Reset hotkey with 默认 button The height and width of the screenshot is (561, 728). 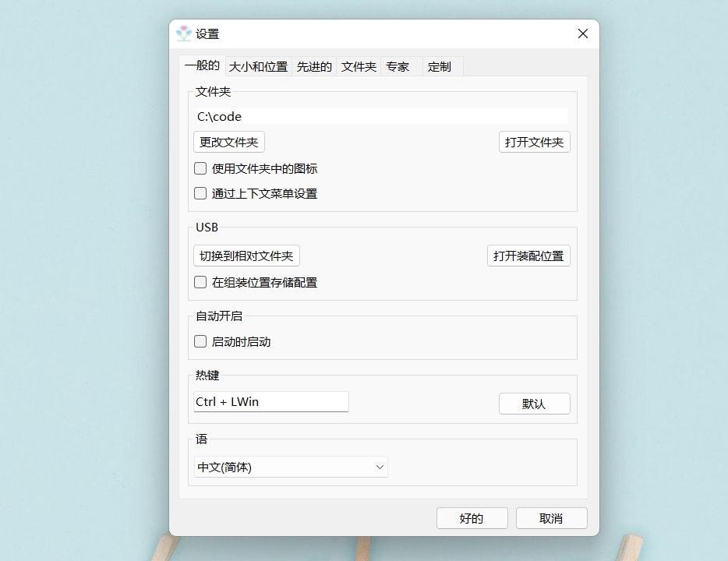tap(535, 404)
